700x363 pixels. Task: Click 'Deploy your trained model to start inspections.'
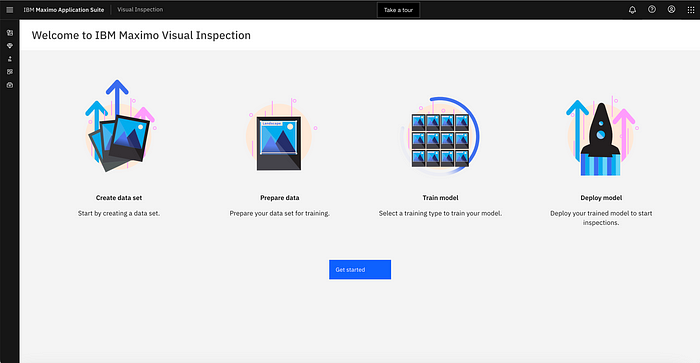click(601, 218)
